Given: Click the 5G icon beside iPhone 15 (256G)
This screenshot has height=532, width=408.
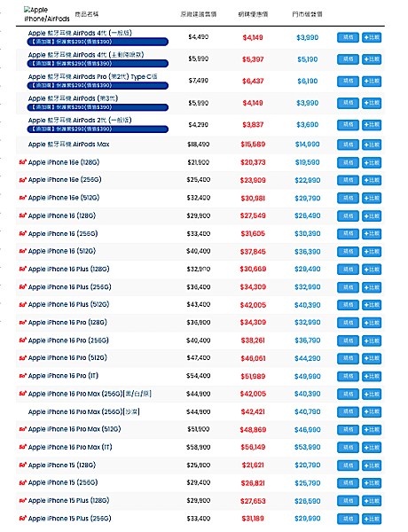Looking at the screenshot, I should point(23,482).
